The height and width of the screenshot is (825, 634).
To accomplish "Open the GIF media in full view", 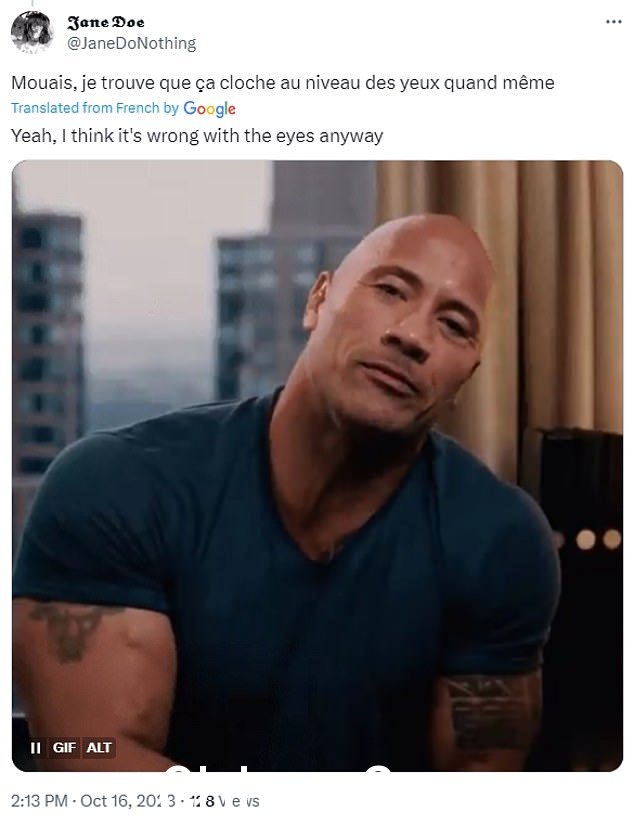I will 317,466.
